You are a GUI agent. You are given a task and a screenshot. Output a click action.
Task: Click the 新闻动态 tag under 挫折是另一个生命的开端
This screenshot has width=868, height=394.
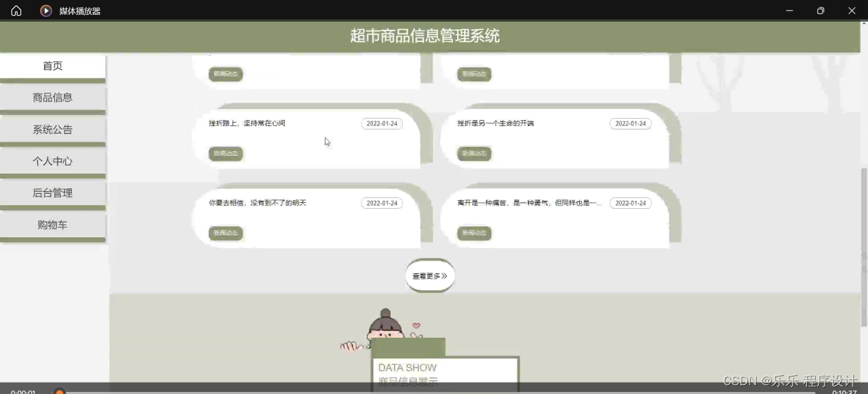coord(474,153)
